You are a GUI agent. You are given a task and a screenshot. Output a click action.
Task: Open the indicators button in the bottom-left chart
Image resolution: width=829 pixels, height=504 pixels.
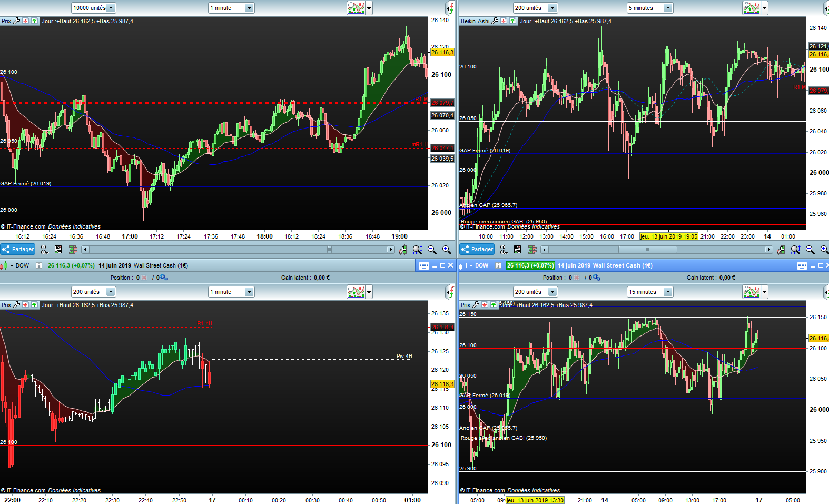tap(356, 292)
